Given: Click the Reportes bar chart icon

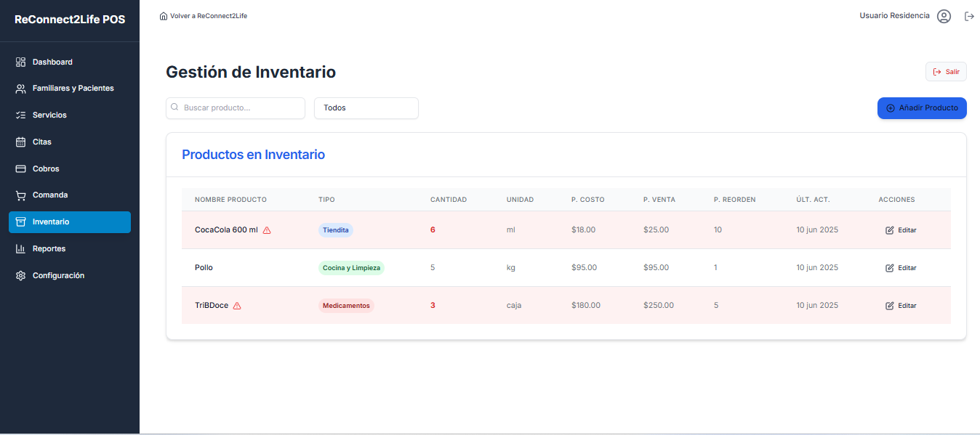Looking at the screenshot, I should (x=20, y=249).
